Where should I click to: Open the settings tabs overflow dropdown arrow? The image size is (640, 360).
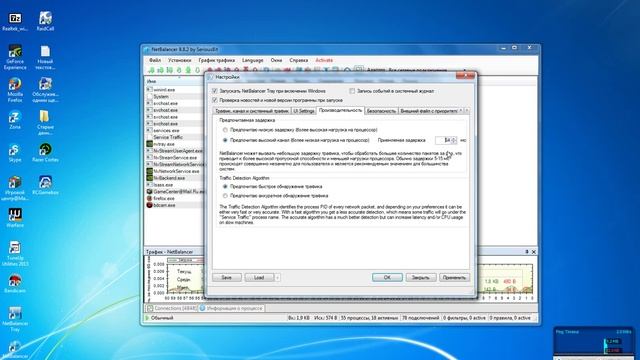(467, 111)
